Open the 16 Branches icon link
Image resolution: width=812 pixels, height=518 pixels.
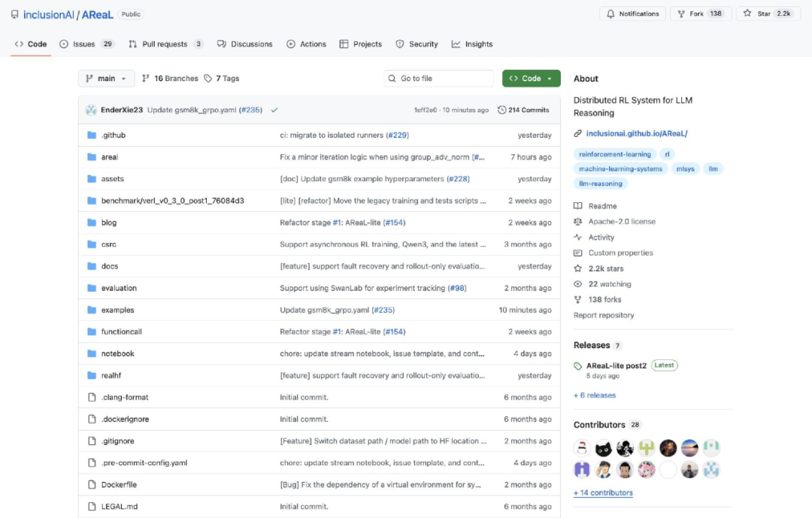point(146,78)
